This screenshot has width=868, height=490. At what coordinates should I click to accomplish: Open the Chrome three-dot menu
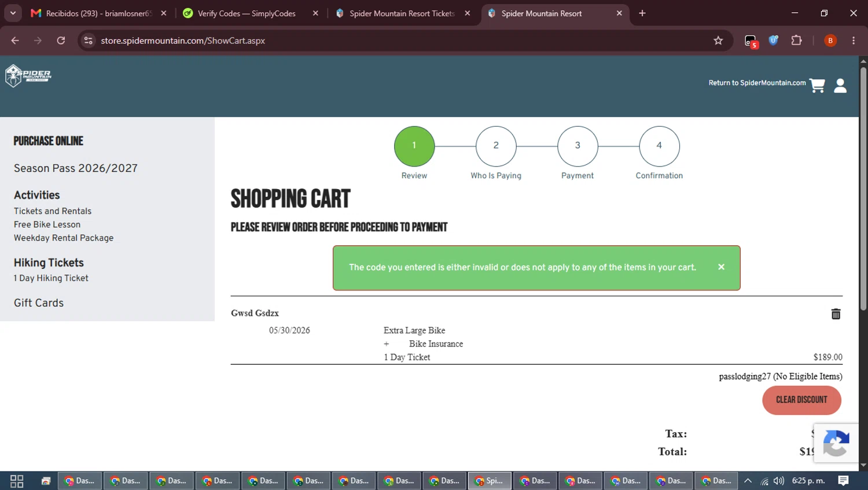point(854,40)
